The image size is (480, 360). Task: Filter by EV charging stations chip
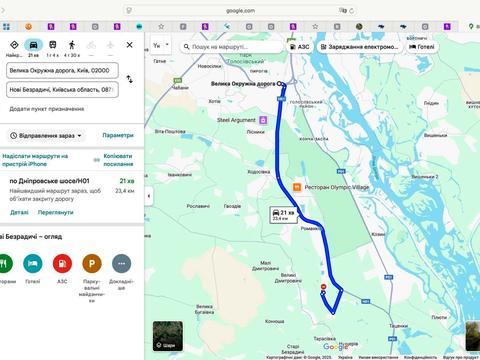pyautogui.click(x=359, y=47)
